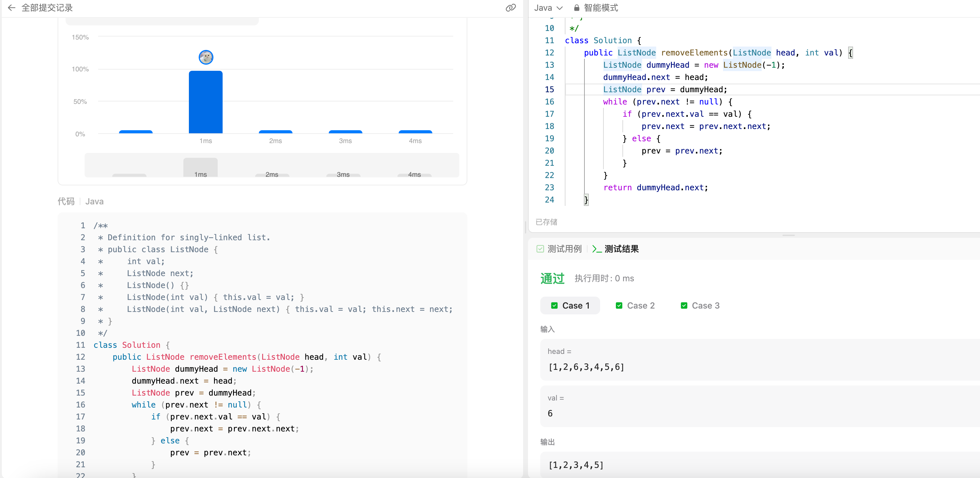Click the 全部提交记录 link
The width and height of the screenshot is (980, 478).
(x=47, y=8)
